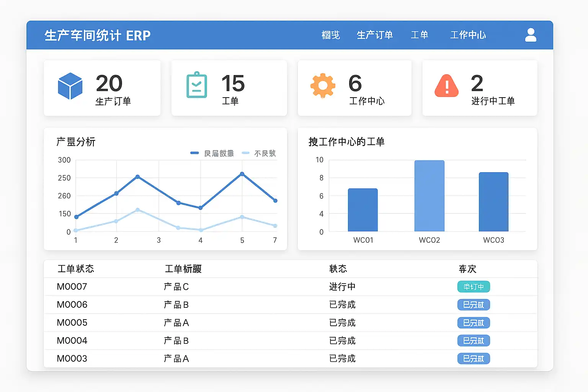Click the teal status badge in M0007 row
Image resolution: width=588 pixels, height=392 pixels.
[x=474, y=287]
